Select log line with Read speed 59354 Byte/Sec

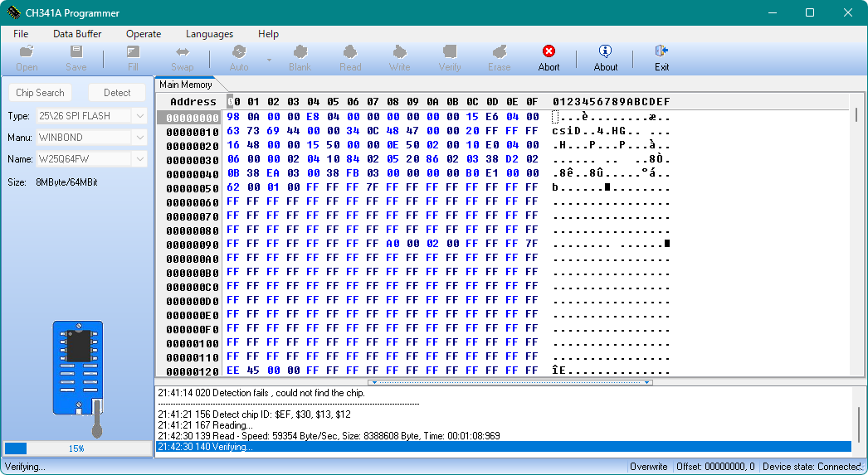point(329,436)
